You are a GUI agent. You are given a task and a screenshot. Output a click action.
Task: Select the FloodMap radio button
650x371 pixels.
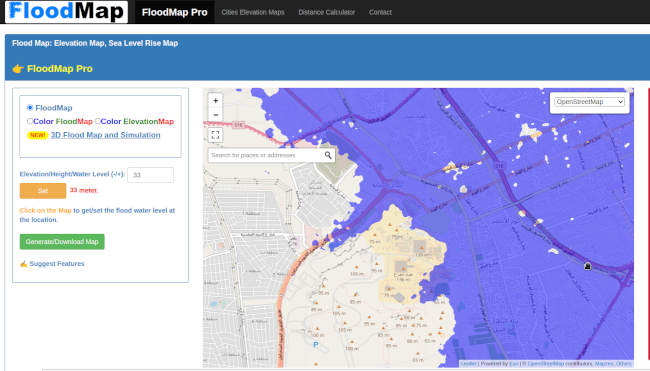[30, 108]
